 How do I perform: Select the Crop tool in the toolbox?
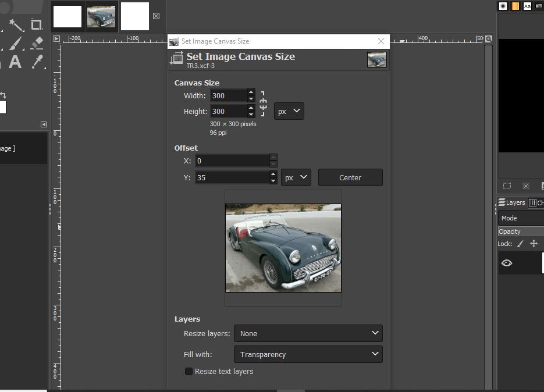coord(36,24)
